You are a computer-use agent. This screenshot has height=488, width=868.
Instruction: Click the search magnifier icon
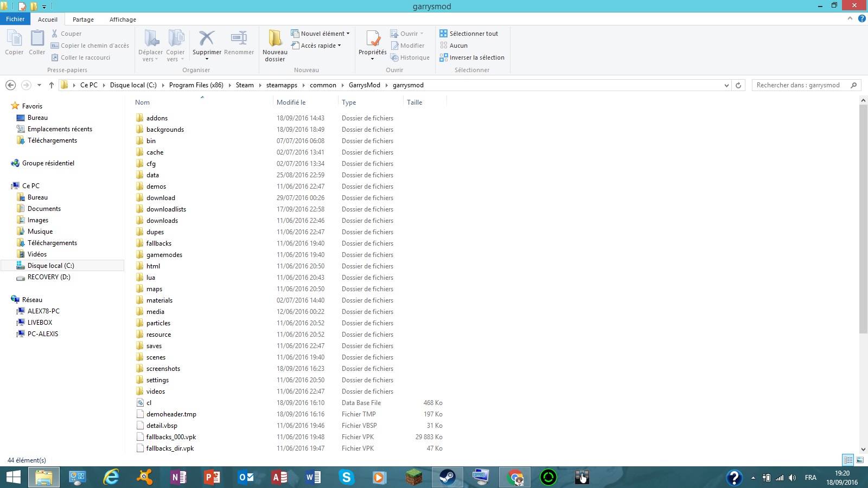click(854, 85)
